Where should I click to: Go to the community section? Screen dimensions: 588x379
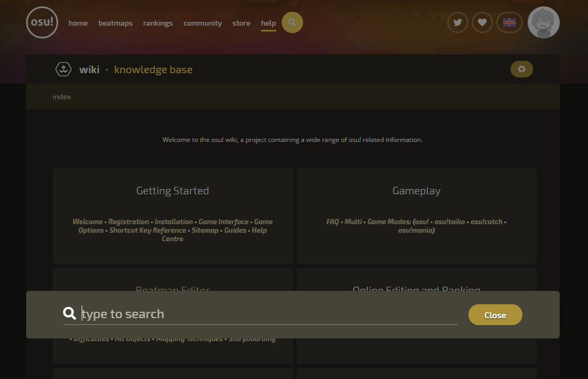click(x=202, y=23)
